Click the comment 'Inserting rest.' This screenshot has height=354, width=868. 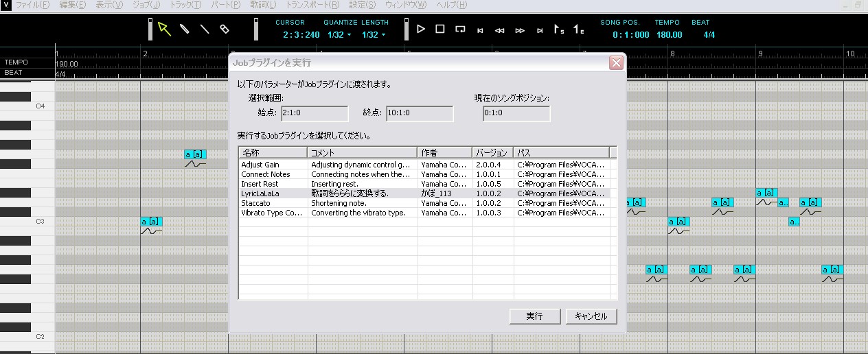pos(336,184)
